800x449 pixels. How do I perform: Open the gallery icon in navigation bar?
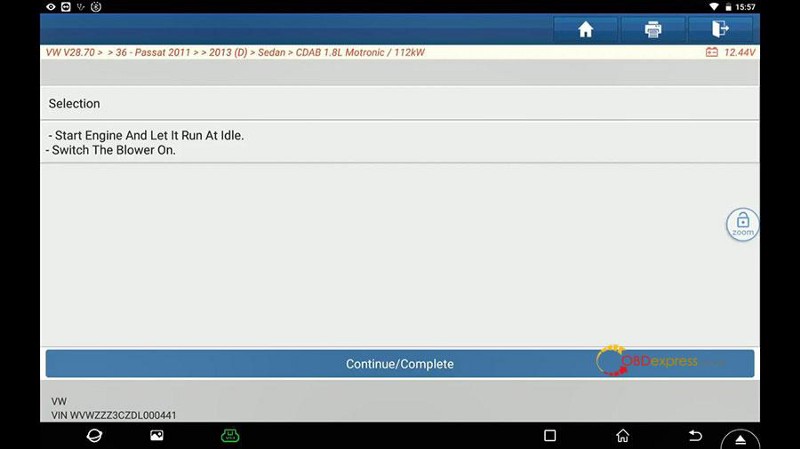pyautogui.click(x=157, y=435)
